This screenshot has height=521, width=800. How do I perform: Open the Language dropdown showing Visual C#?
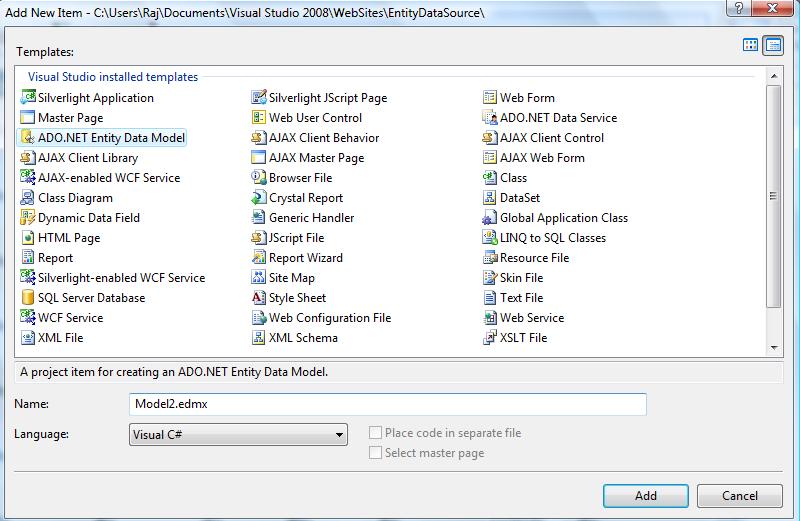click(238, 434)
